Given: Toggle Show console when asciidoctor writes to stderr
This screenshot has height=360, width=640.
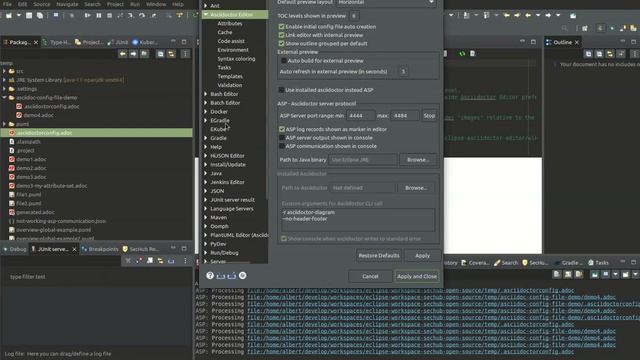Looking at the screenshot, I should 284,238.
